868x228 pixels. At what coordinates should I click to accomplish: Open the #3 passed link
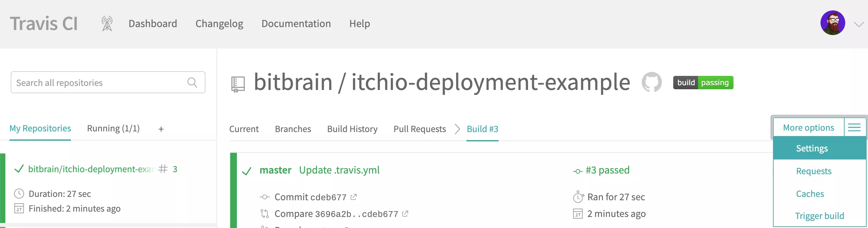click(x=607, y=170)
